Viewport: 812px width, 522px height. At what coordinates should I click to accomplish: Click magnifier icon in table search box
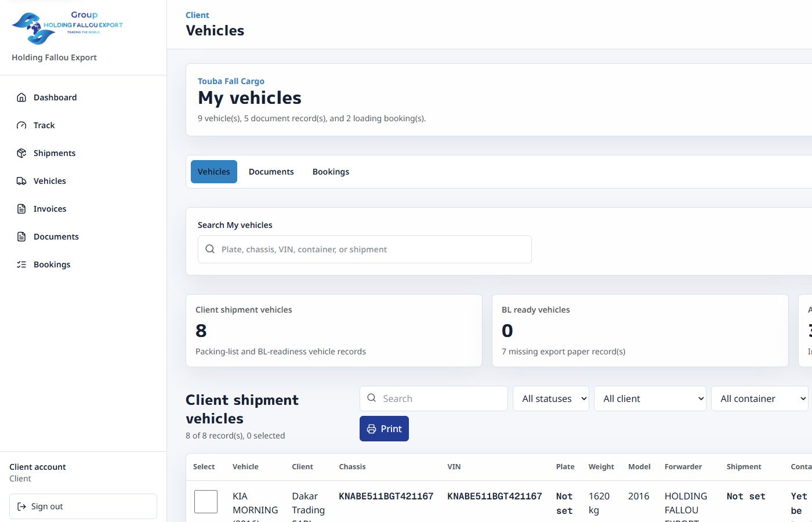point(372,398)
